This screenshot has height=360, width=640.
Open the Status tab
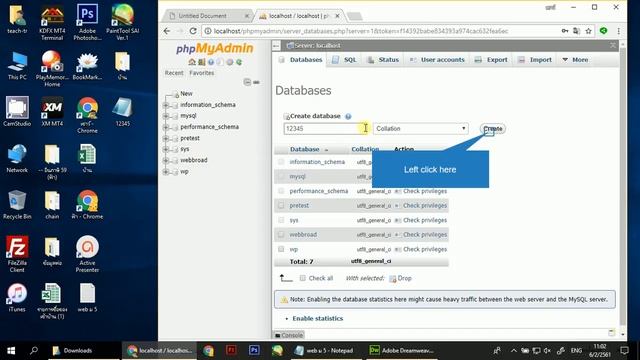click(x=383, y=60)
